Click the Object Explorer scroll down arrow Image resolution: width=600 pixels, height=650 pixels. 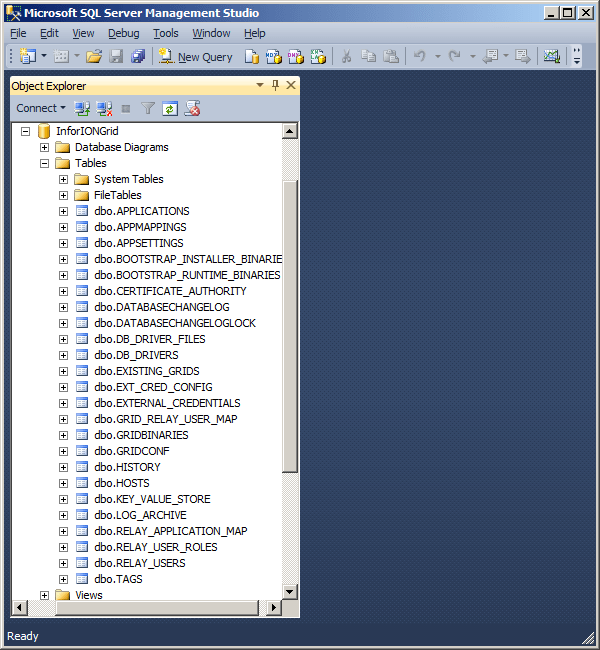[x=290, y=592]
